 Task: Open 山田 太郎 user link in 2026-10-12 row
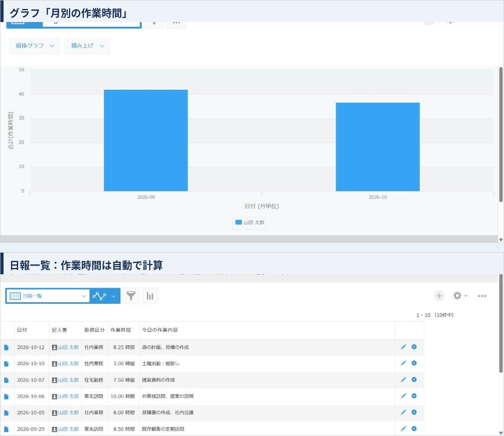click(68, 347)
